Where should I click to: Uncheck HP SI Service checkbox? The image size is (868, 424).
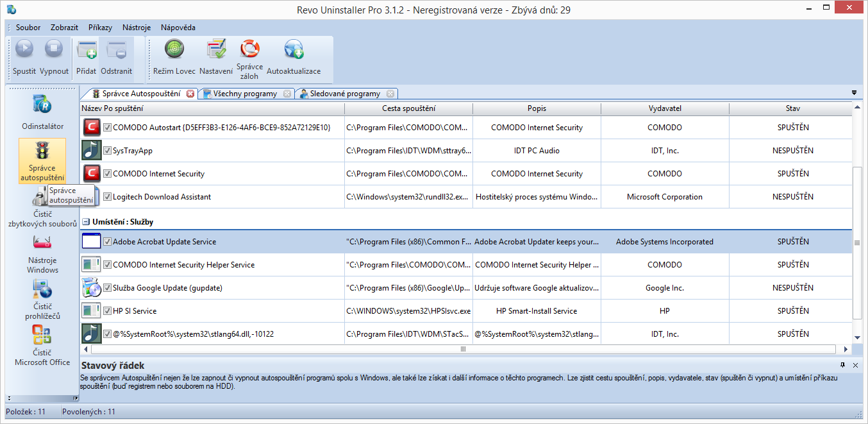(107, 311)
